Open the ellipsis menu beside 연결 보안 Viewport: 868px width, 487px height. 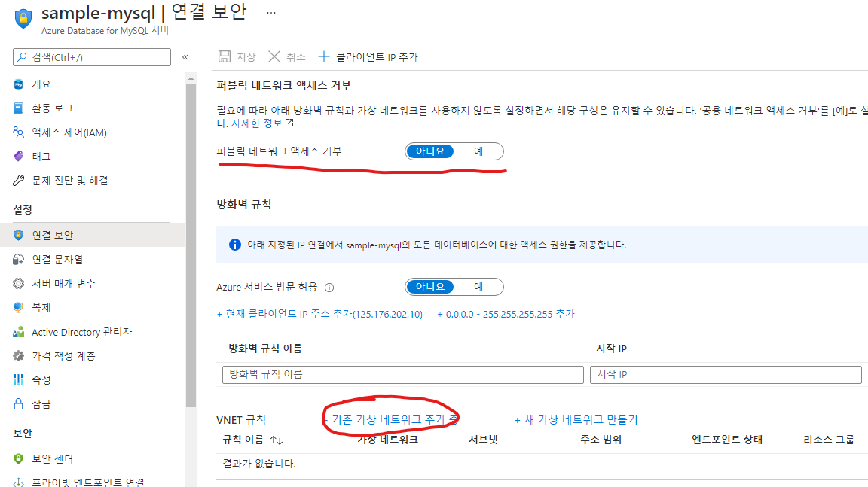(x=270, y=12)
